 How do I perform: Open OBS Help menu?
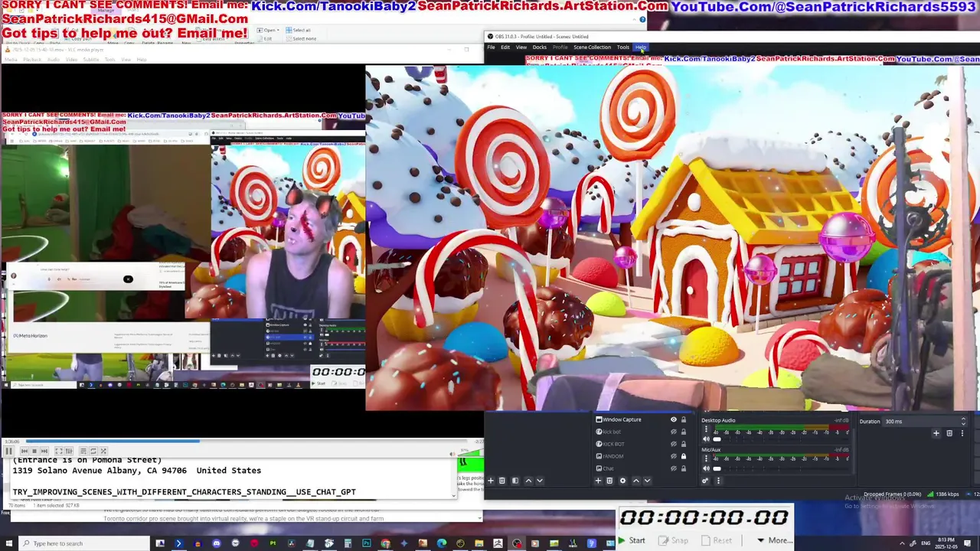(640, 47)
